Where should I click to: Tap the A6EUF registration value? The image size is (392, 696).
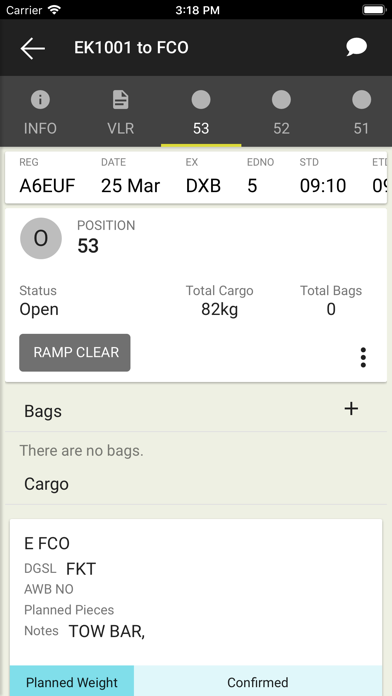point(47,186)
